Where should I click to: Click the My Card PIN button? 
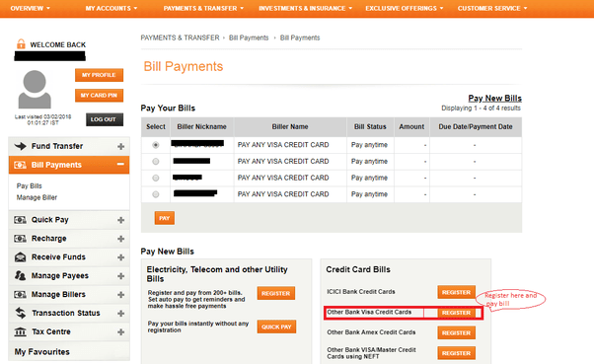pos(99,95)
